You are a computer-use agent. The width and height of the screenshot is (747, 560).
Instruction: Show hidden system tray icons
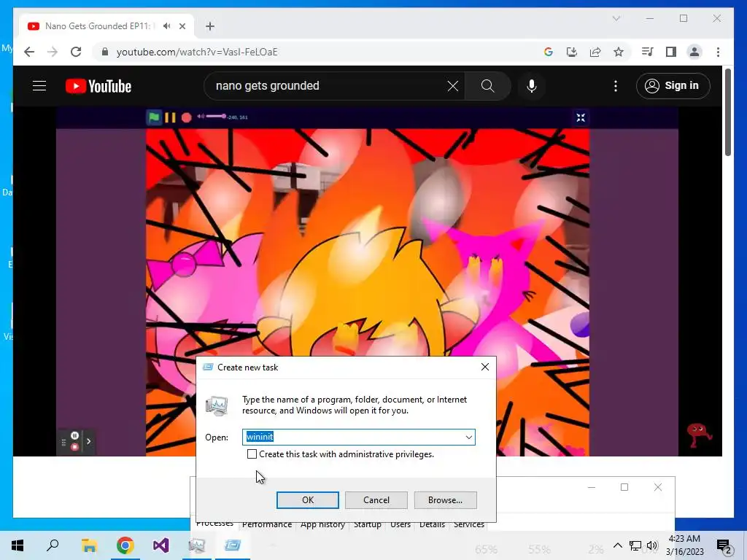(x=617, y=545)
